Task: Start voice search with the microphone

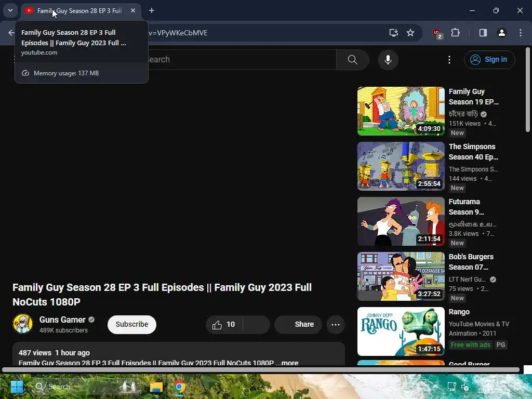Action: coord(388,60)
